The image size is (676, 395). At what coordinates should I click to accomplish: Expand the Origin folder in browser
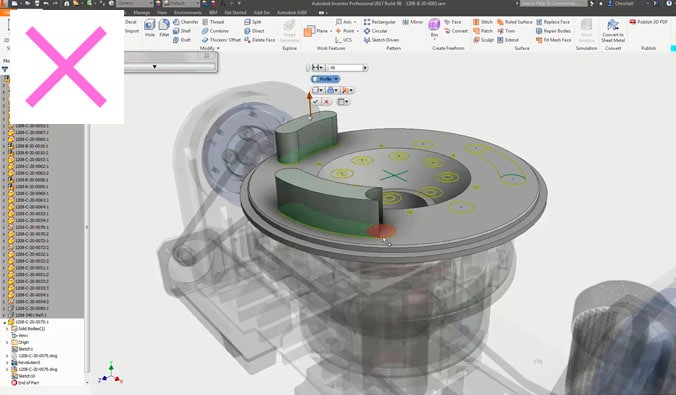pos(7,342)
